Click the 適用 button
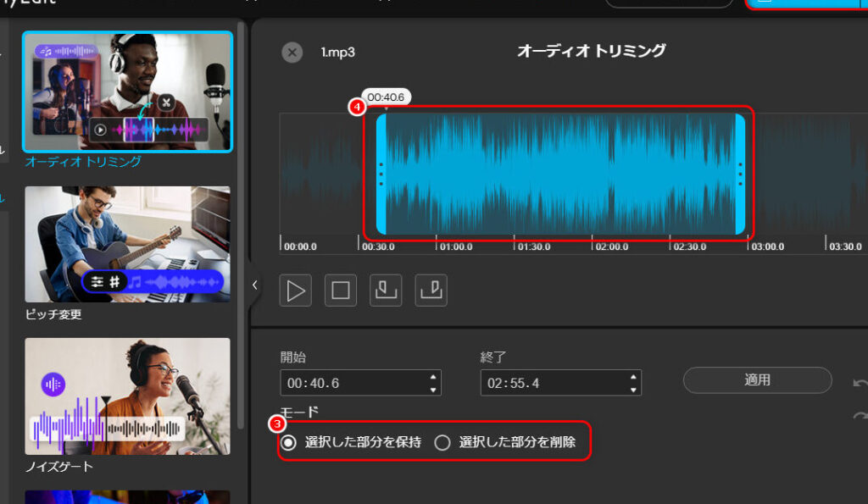The image size is (868, 504). (x=757, y=380)
